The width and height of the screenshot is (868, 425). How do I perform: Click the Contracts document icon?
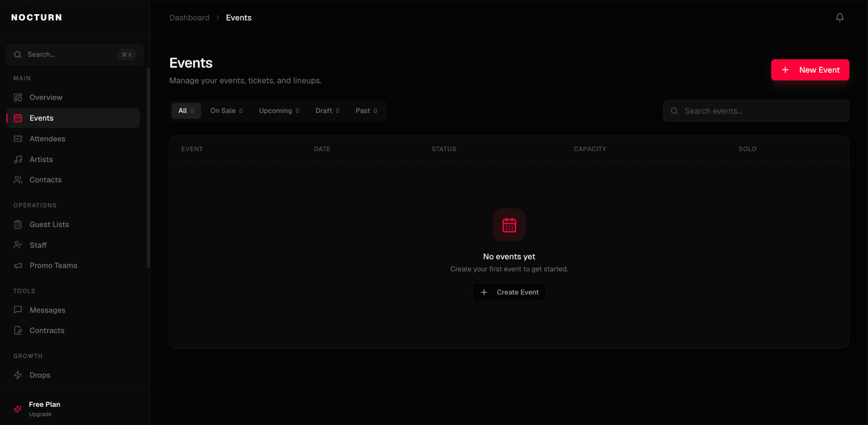[18, 331]
